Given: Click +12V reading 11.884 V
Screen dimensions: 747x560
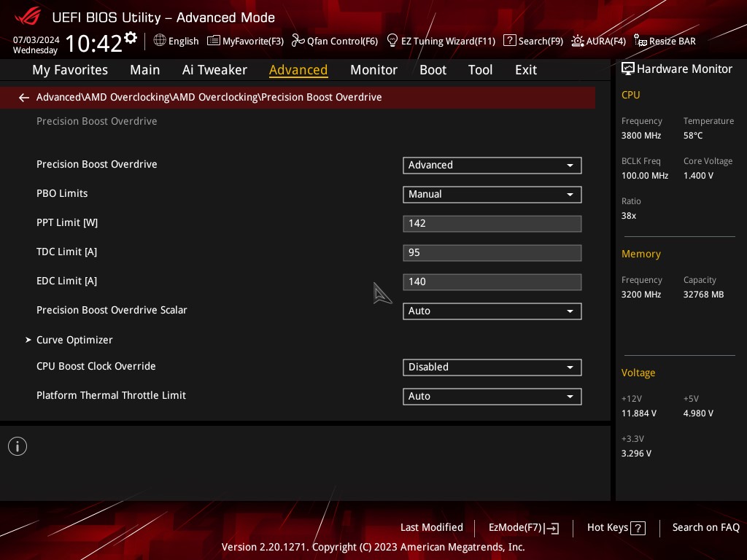Looking at the screenshot, I should click(x=639, y=413).
